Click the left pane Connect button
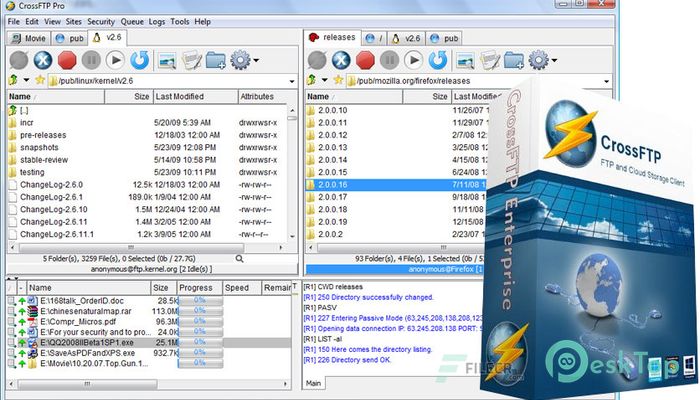 pyautogui.click(x=19, y=60)
